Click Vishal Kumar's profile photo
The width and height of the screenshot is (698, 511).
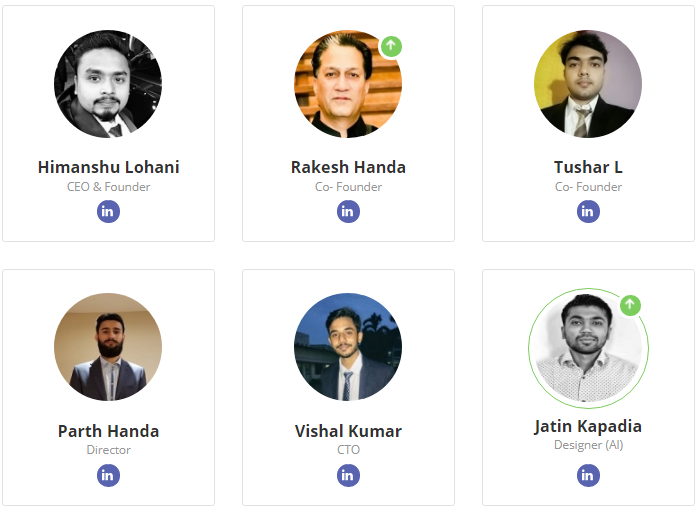click(x=348, y=347)
